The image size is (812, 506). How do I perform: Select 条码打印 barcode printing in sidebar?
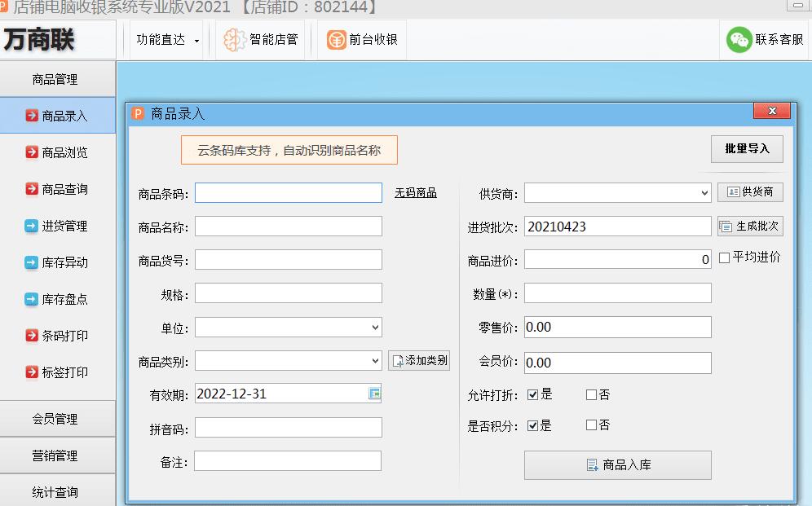click(57, 335)
